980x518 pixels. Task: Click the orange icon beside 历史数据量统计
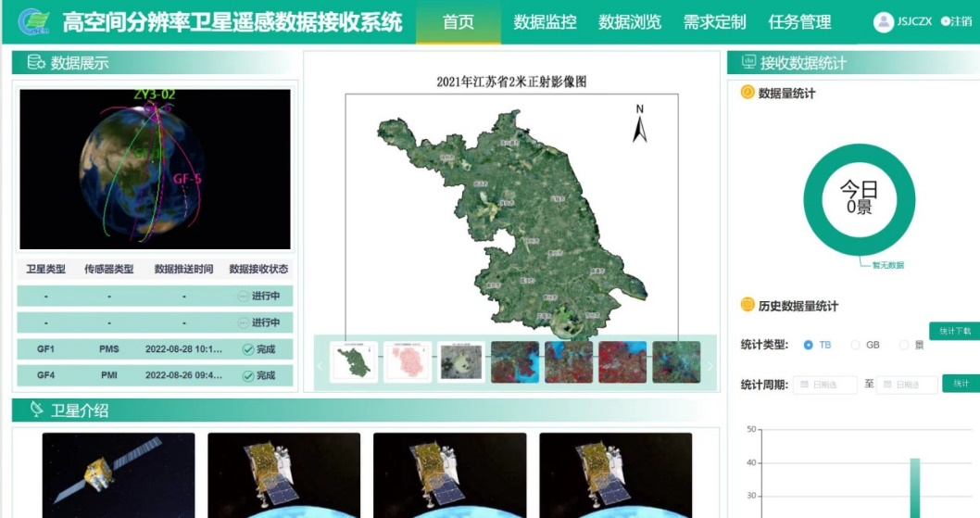coord(747,306)
